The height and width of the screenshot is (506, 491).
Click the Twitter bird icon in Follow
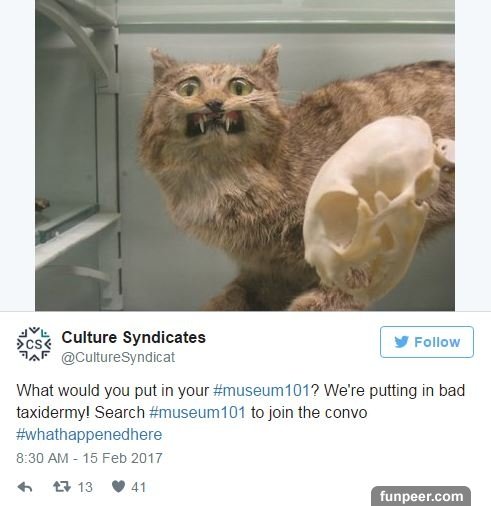point(401,342)
